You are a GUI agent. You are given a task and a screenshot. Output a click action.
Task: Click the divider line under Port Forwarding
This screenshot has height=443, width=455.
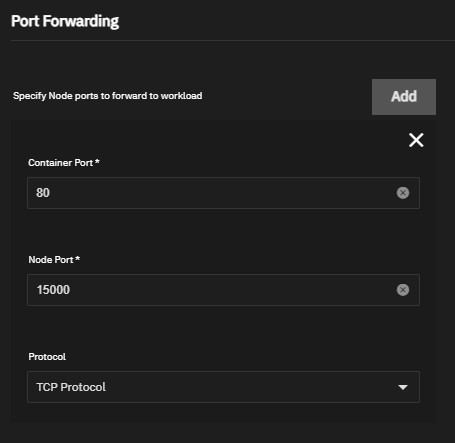[233, 41]
